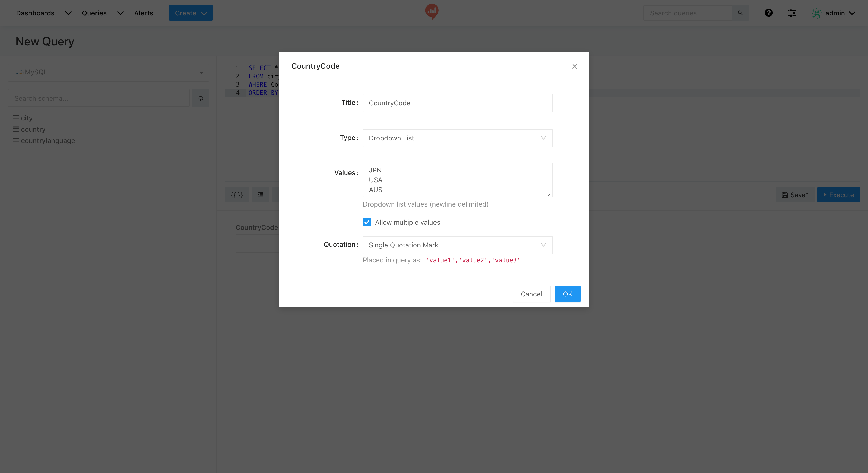Open the help question mark icon
This screenshot has width=868, height=473.
(x=768, y=13)
